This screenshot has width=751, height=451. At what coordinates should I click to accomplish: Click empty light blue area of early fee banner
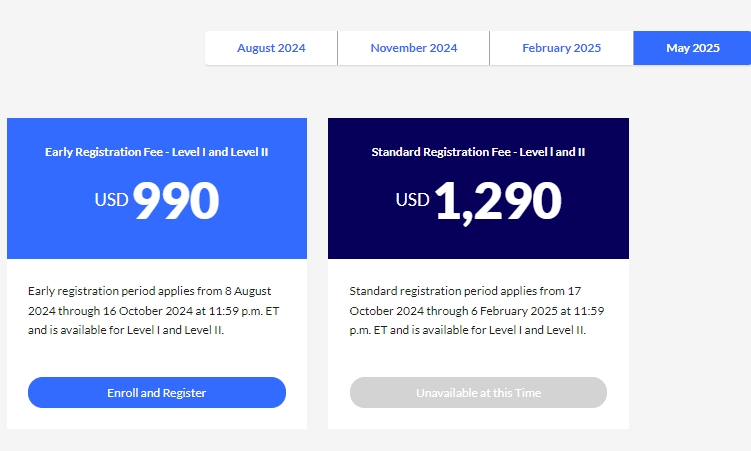[x=60, y=235]
